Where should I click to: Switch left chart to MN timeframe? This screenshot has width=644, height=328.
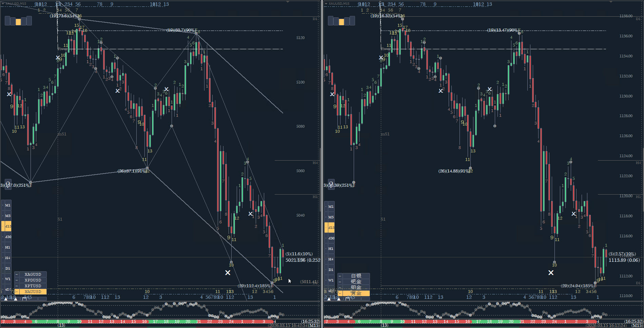pyautogui.click(x=8, y=289)
